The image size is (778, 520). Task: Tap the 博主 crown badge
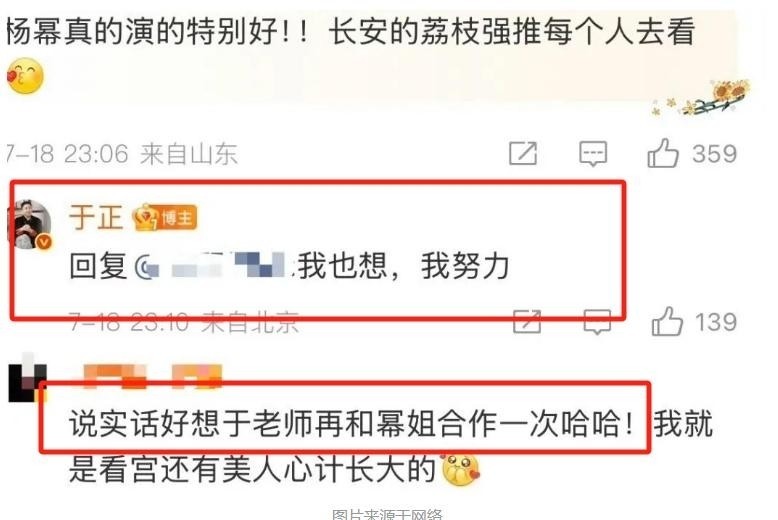(x=165, y=217)
